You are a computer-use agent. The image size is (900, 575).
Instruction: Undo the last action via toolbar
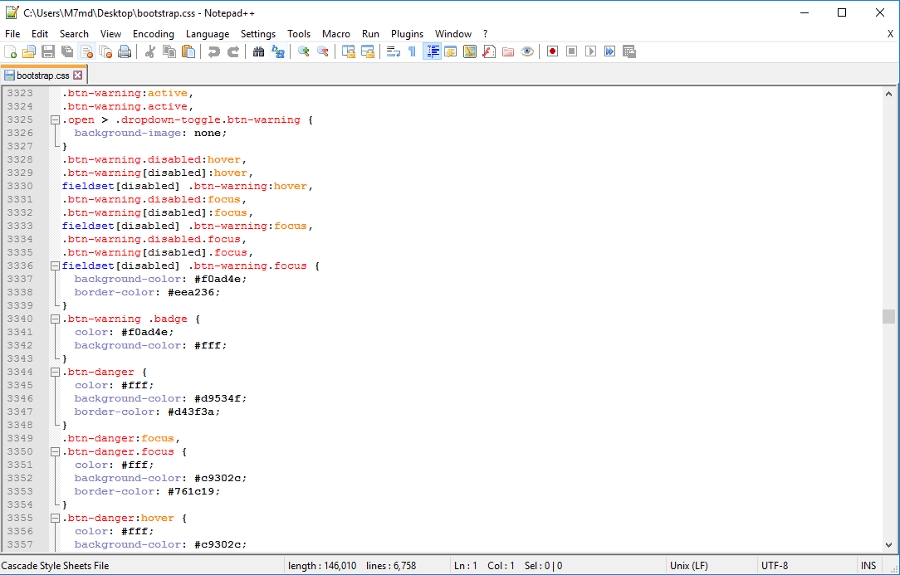[x=214, y=52]
